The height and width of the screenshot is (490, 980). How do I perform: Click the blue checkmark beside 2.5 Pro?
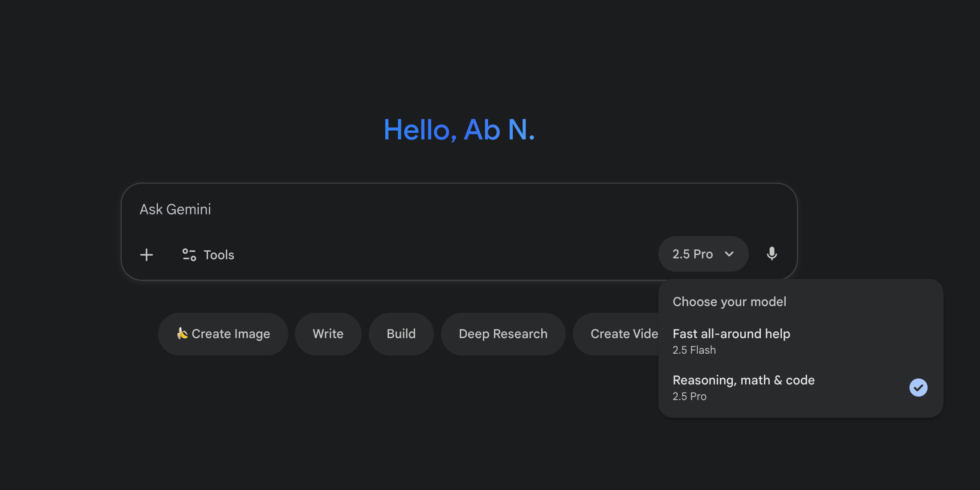click(918, 388)
